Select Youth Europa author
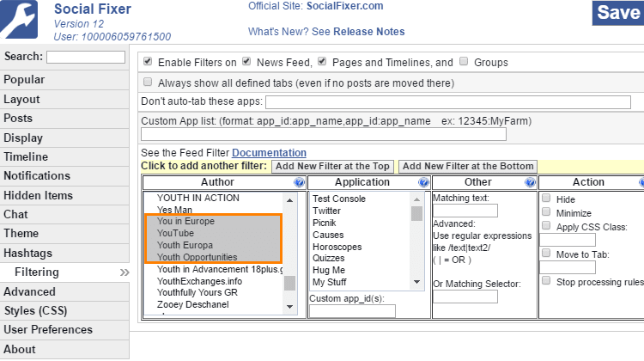 point(185,246)
